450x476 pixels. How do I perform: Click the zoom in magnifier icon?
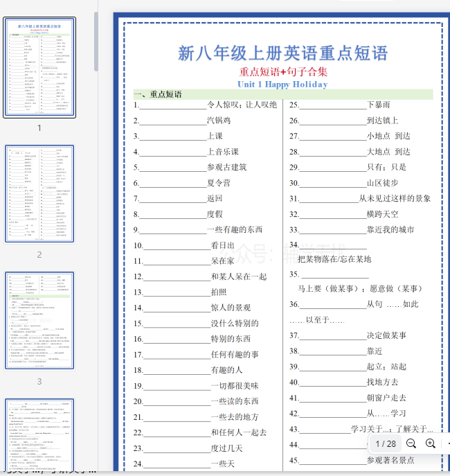coord(431,443)
